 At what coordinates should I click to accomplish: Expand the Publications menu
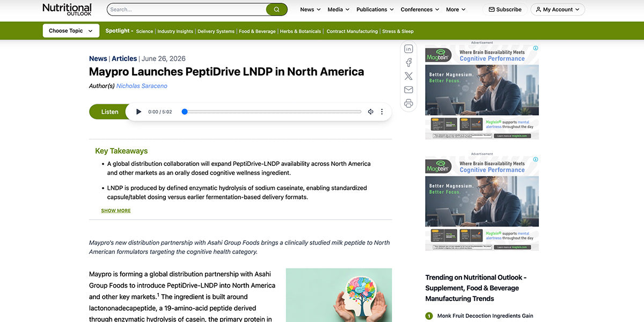click(375, 10)
